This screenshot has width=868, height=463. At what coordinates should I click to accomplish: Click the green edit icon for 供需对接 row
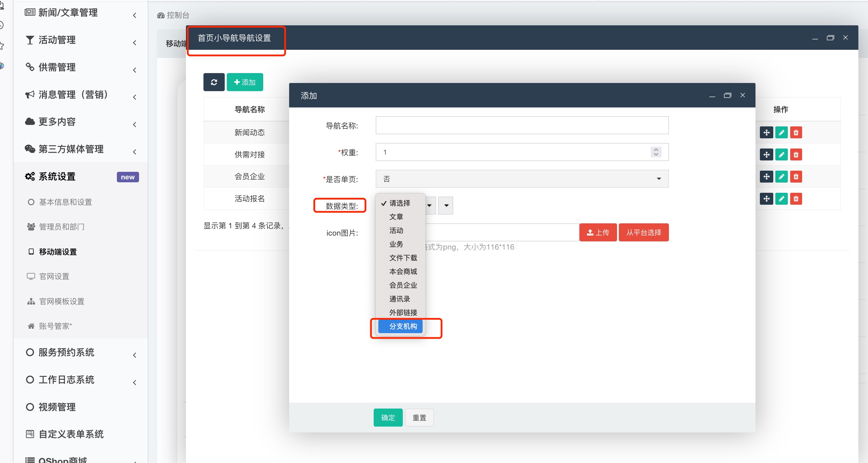pos(781,155)
